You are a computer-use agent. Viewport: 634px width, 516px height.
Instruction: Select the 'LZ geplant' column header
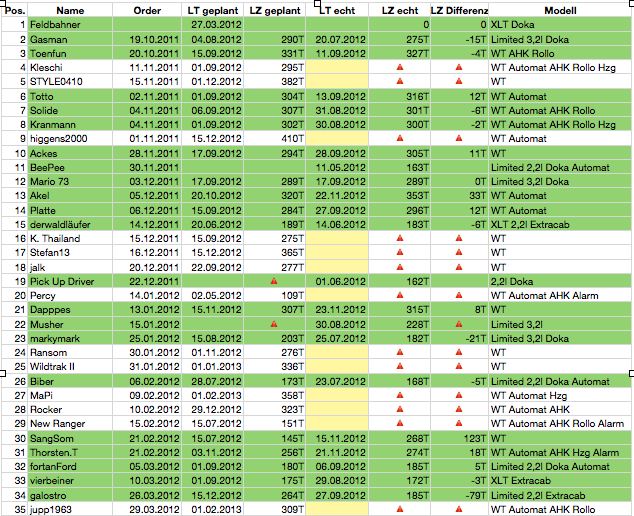275,11
